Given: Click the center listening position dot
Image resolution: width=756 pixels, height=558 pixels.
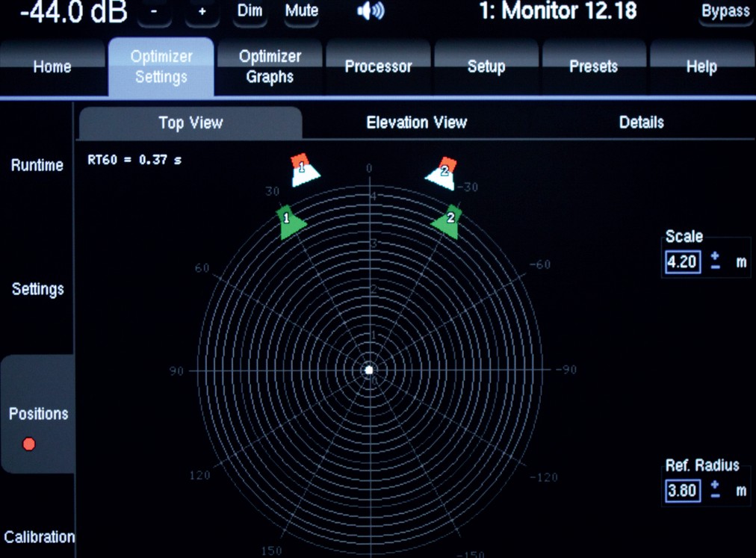Looking at the screenshot, I should pyautogui.click(x=368, y=370).
